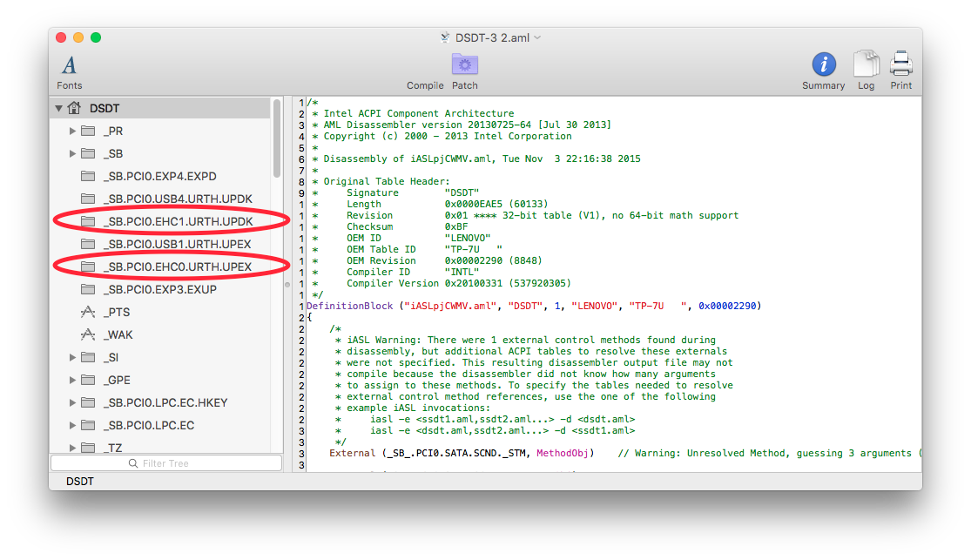Expand _SB.PCI0.LPC.EC.HKEY node

point(72,402)
